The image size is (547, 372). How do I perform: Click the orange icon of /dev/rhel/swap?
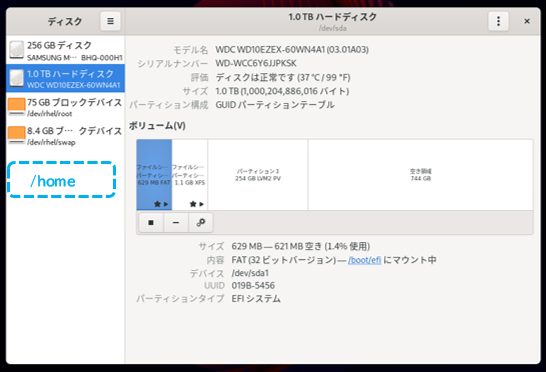point(16,135)
